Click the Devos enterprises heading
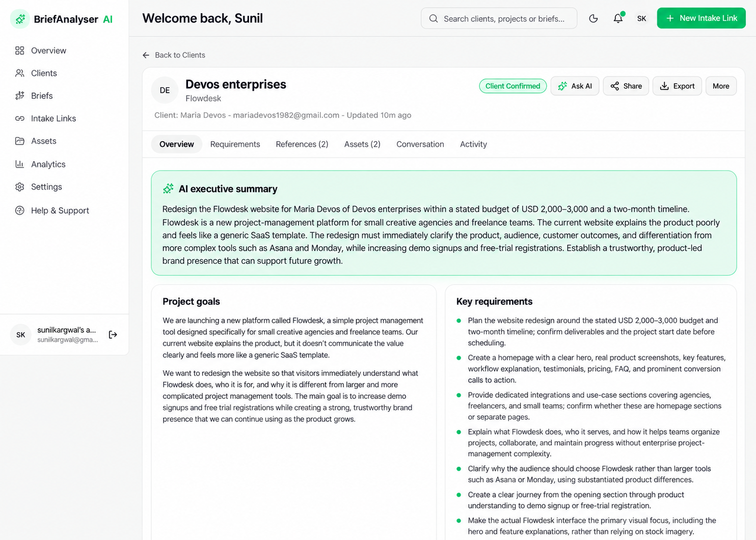This screenshot has width=756, height=540. (236, 84)
